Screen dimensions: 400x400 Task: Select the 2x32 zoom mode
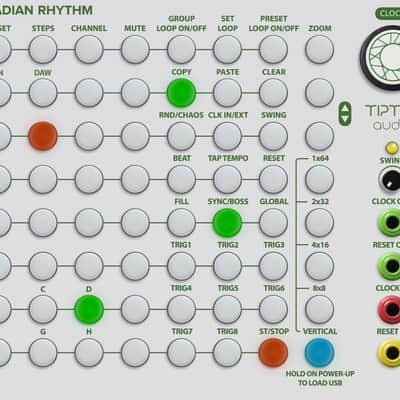tap(320, 223)
